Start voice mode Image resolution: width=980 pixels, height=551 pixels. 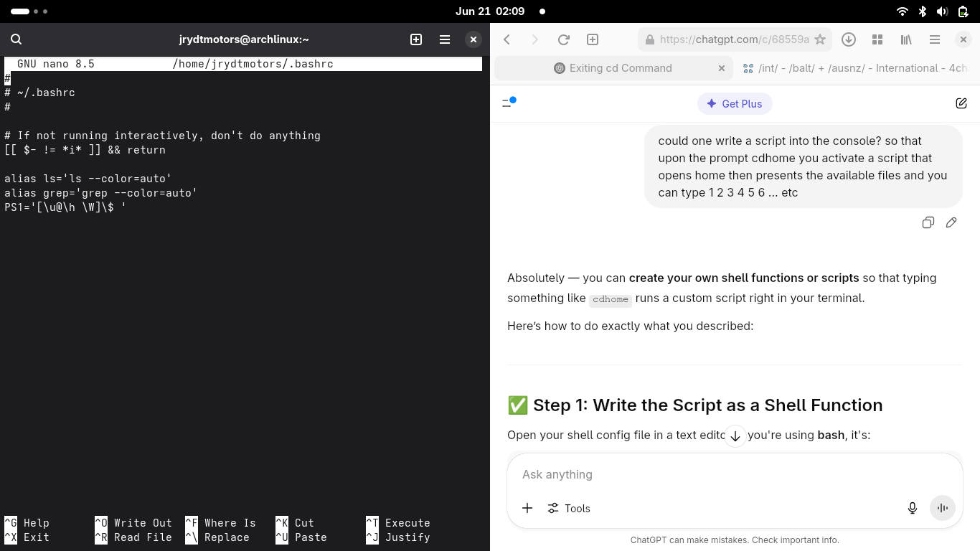pos(943,508)
